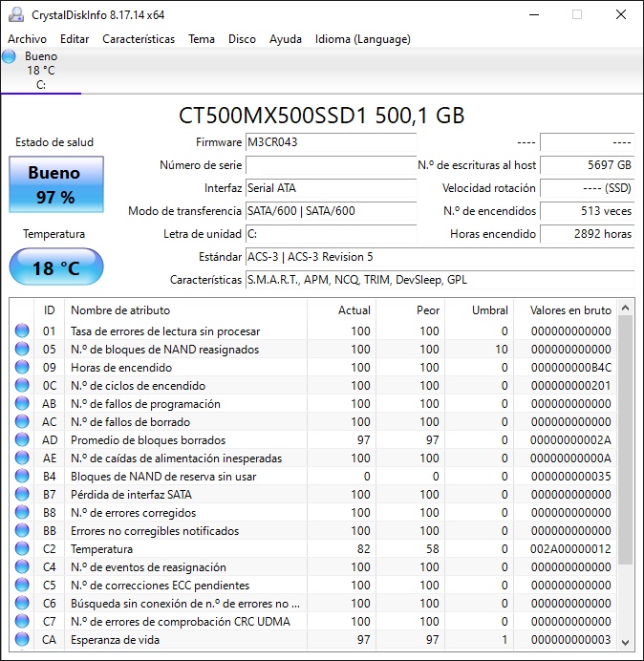Click status orb for Temperatura C2 row
The width and height of the screenshot is (644, 661).
coord(22,548)
